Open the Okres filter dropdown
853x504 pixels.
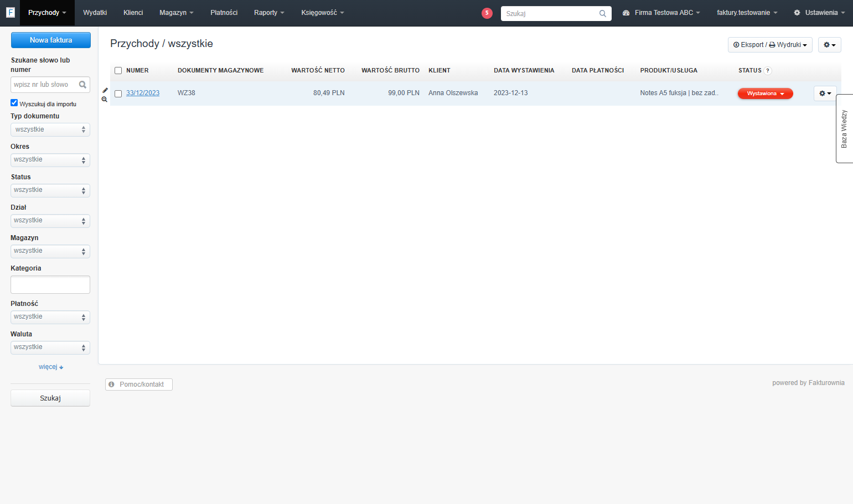(50, 160)
